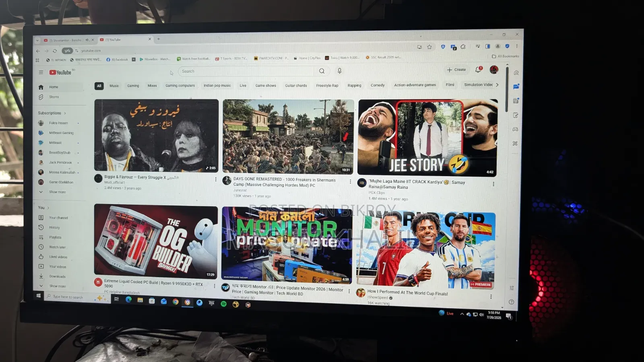Click the Windows Start button

coord(39,296)
